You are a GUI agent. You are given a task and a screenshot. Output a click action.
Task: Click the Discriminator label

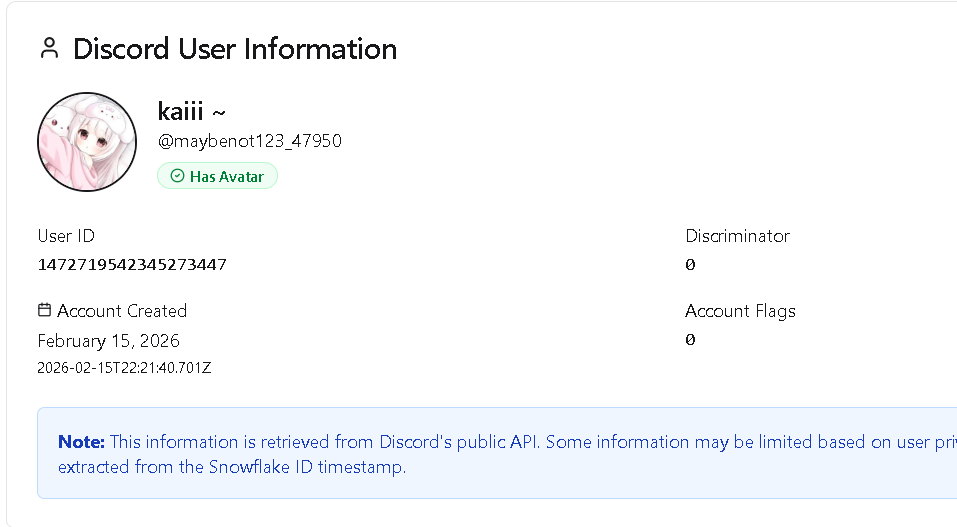point(737,236)
